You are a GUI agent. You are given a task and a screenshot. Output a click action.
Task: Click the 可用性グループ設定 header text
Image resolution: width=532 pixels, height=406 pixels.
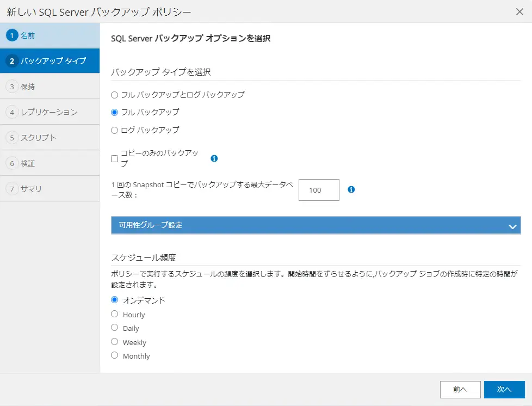pyautogui.click(x=150, y=225)
